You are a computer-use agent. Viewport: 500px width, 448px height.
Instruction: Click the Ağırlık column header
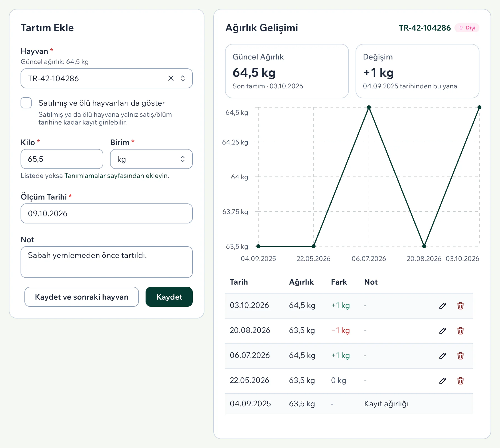pyautogui.click(x=301, y=282)
